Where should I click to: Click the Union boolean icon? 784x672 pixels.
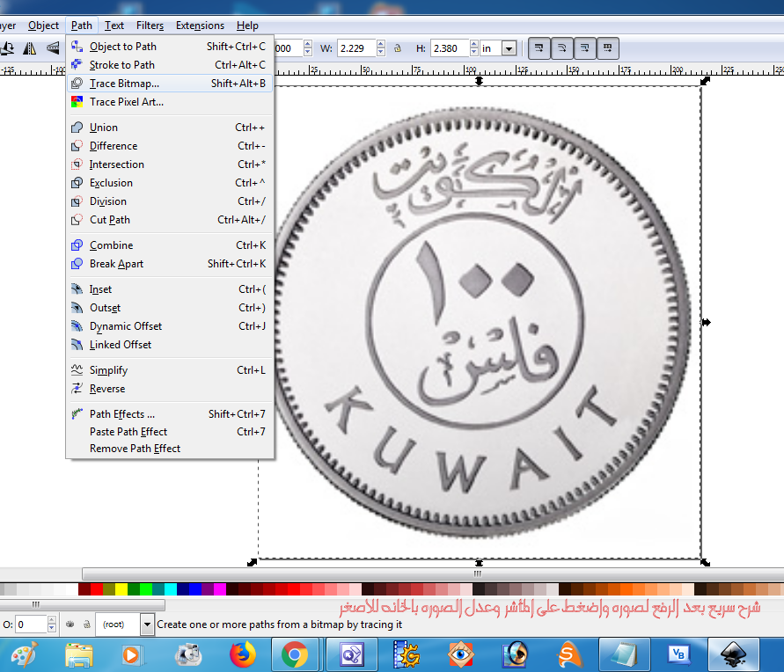click(x=77, y=128)
